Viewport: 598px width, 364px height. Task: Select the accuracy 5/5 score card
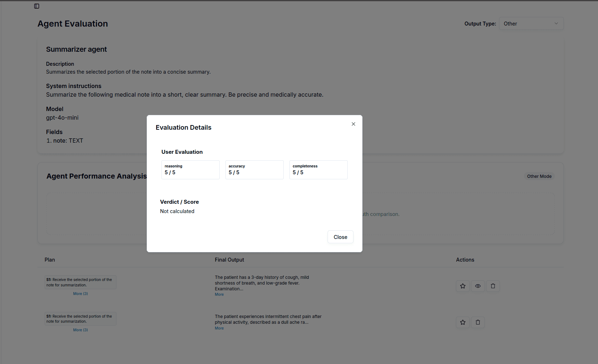[254, 170]
